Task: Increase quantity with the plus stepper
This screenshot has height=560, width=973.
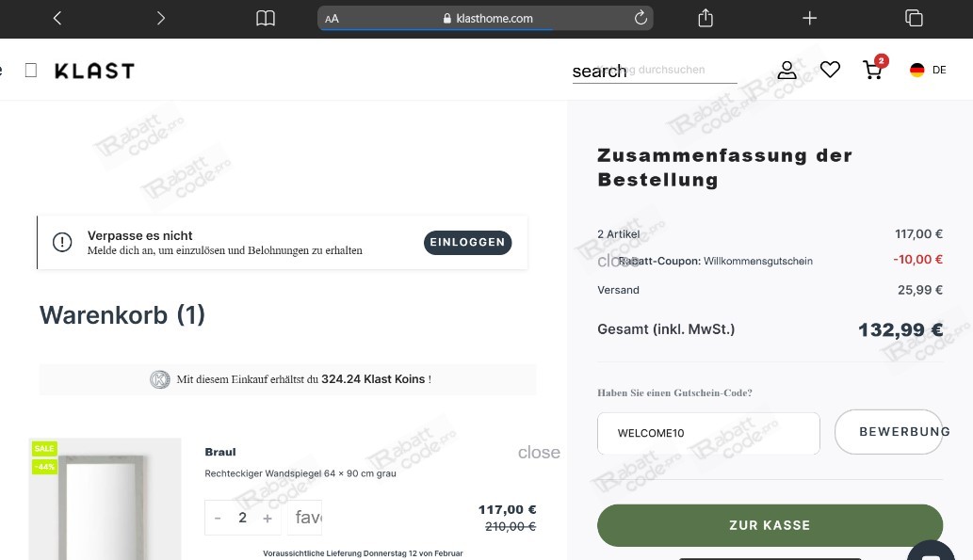Action: point(268,517)
